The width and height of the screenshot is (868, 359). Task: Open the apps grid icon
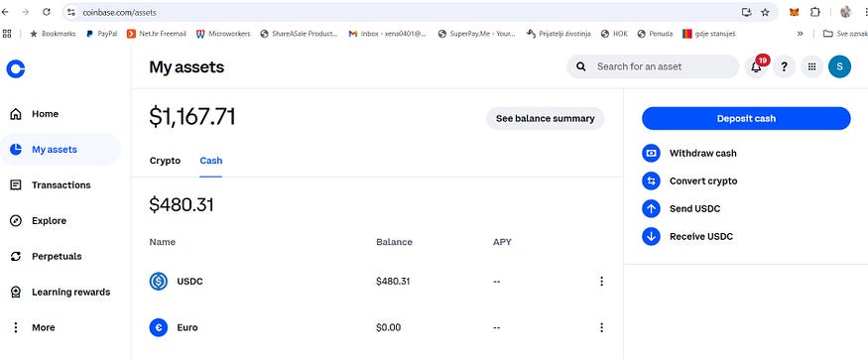pos(811,66)
